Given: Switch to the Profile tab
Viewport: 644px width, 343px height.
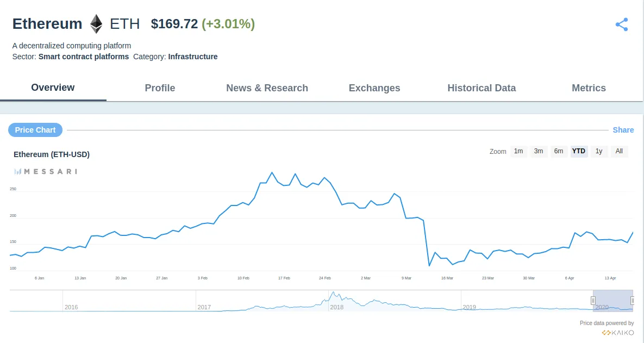Looking at the screenshot, I should (160, 88).
